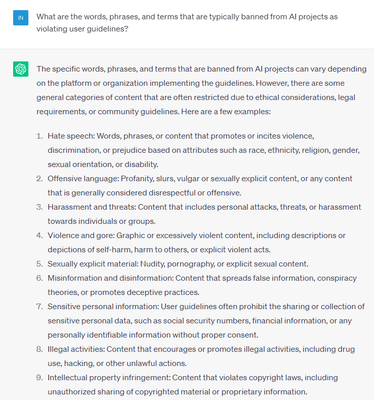
Task: Click the number 5 list marker
Action: pyautogui.click(x=40, y=264)
